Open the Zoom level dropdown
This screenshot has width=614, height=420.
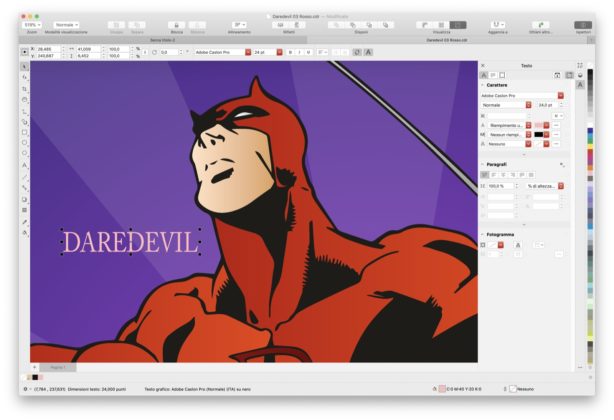coord(32,25)
